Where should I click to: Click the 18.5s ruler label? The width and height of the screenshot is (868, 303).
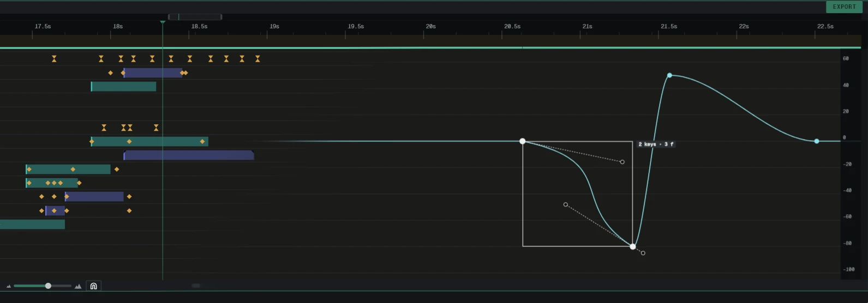point(199,26)
